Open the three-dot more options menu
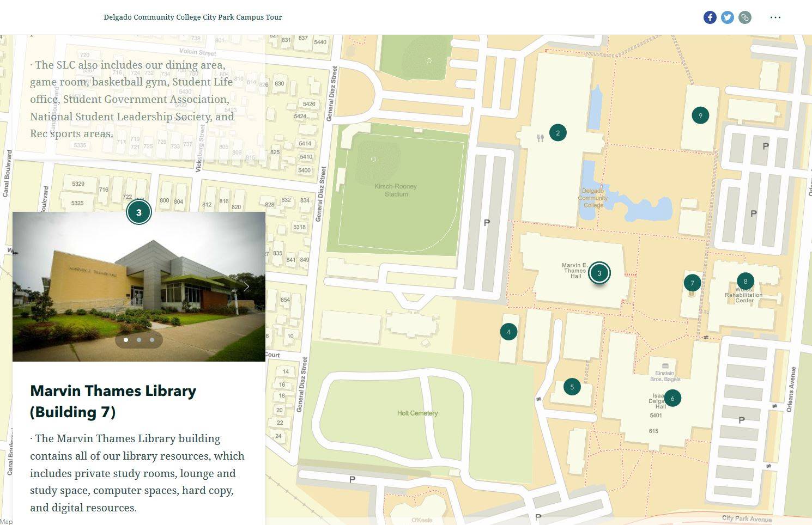This screenshot has height=525, width=812. pos(775,17)
